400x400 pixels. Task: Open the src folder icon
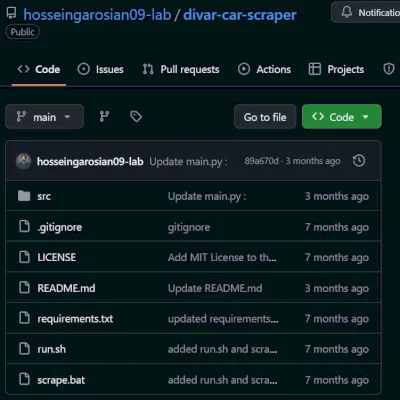click(24, 196)
